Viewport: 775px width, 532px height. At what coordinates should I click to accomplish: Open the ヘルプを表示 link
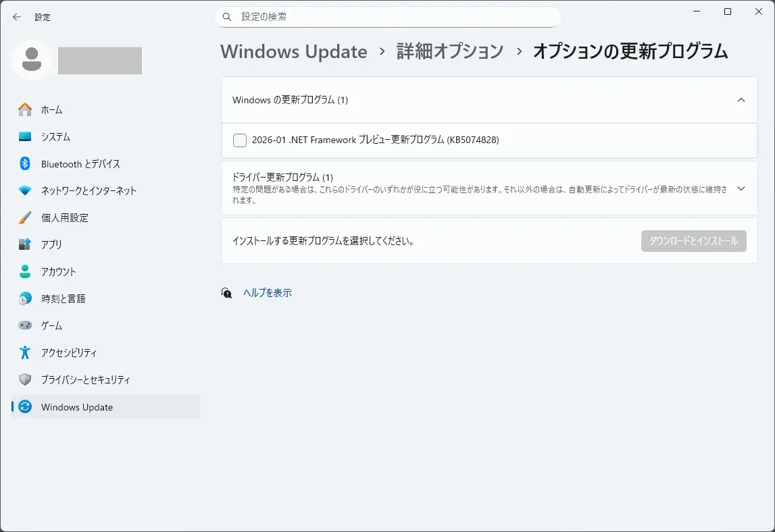tap(268, 293)
